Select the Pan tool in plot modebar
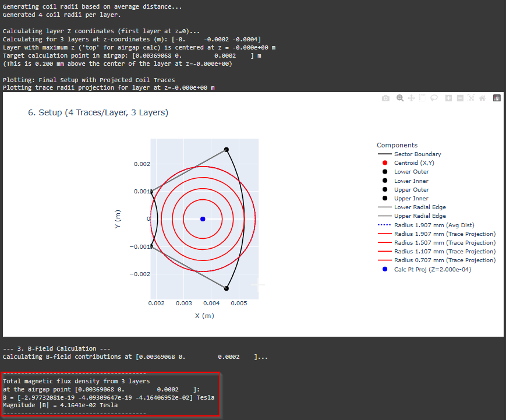 point(411,98)
